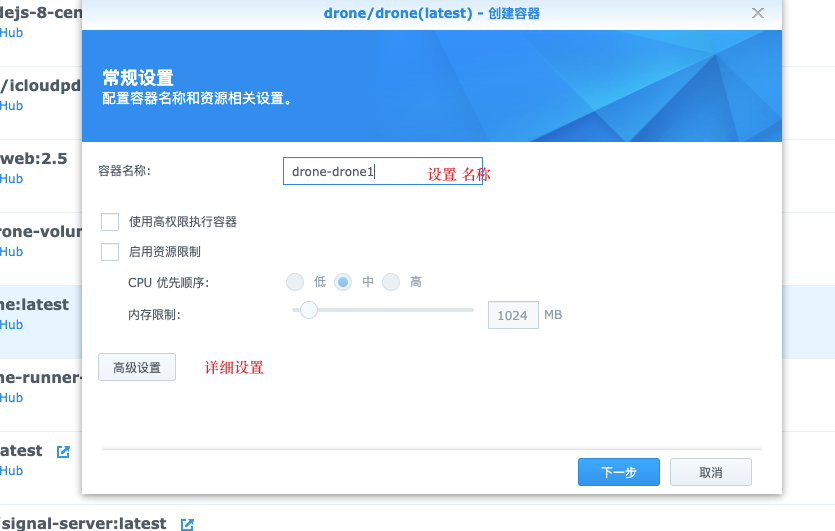Select 中 CPU priority radio button
This screenshot has height=531, width=835.
(343, 282)
